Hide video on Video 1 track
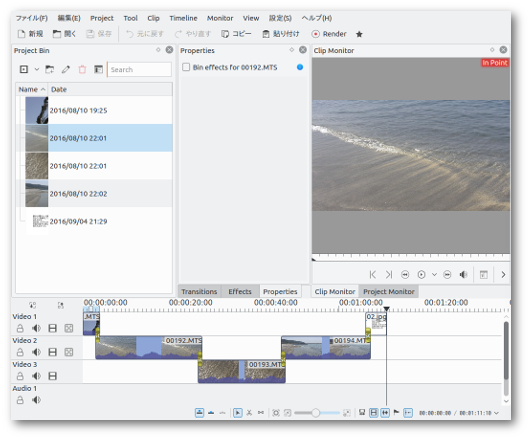 point(52,328)
